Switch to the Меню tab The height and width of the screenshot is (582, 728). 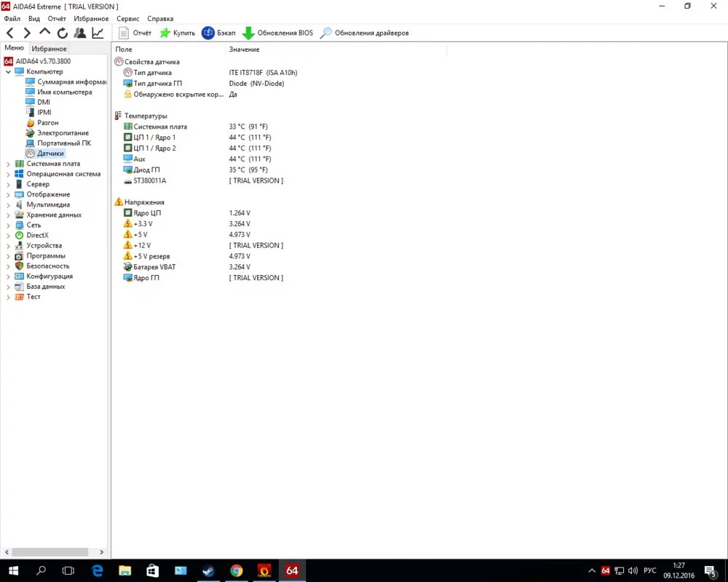click(x=15, y=48)
